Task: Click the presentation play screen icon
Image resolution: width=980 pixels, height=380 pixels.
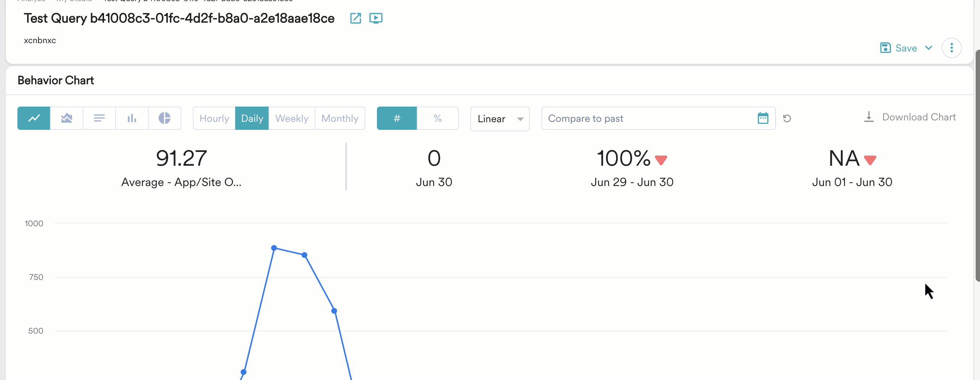Action: coord(376,18)
